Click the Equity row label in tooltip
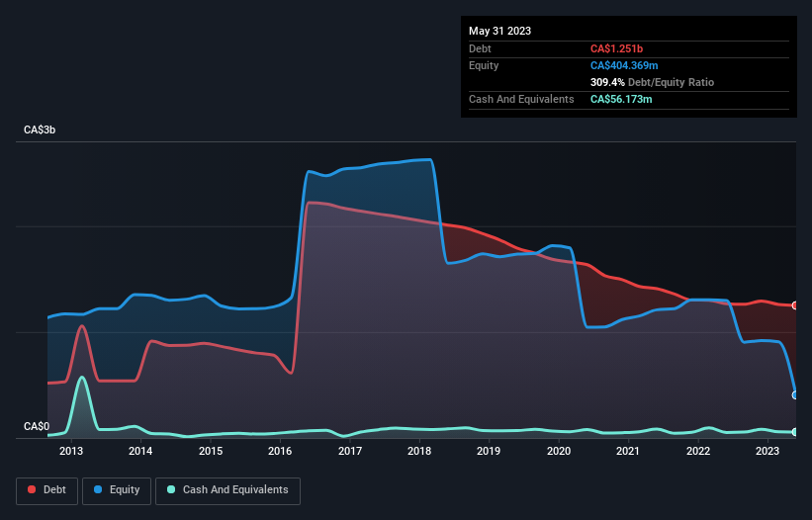The width and height of the screenshot is (812, 520). (484, 65)
